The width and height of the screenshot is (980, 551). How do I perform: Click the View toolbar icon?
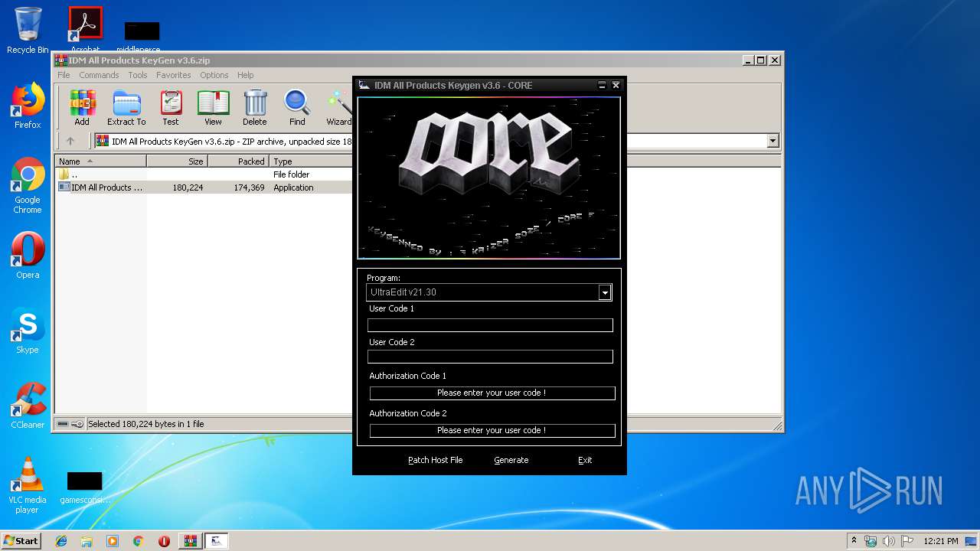point(213,108)
